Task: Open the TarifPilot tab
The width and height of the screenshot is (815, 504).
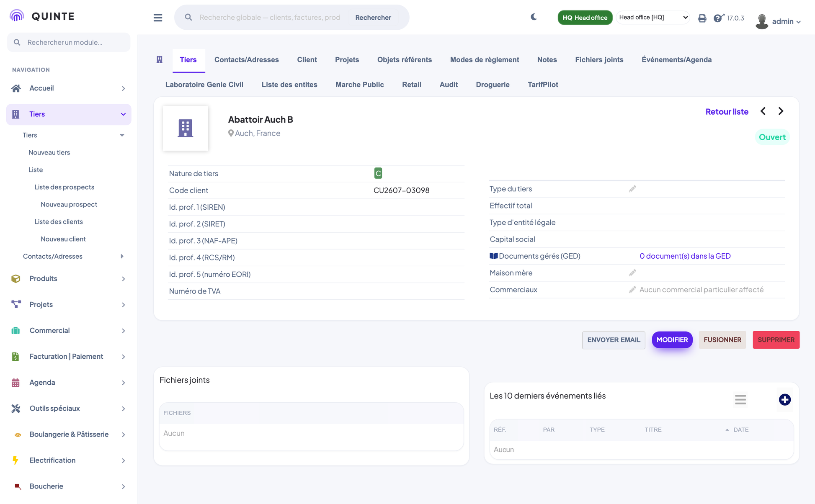Action: [543, 85]
